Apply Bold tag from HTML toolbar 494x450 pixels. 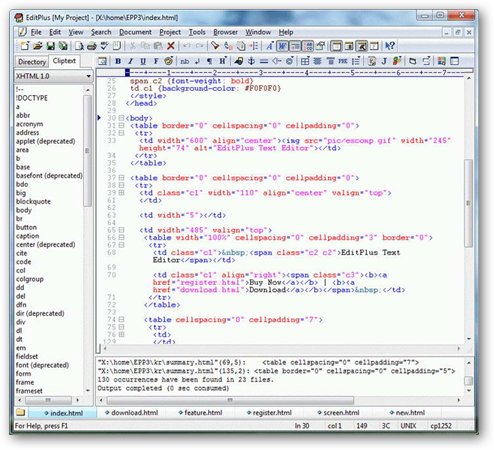tap(118, 61)
